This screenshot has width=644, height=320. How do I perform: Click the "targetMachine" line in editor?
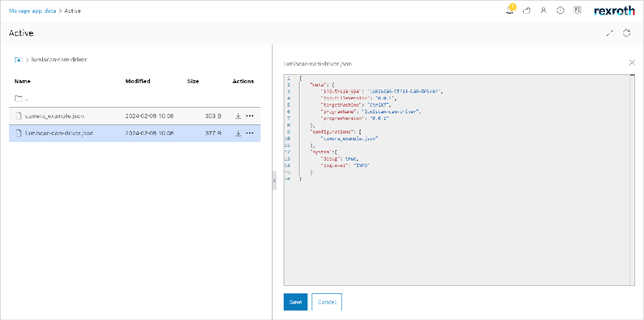coord(357,105)
